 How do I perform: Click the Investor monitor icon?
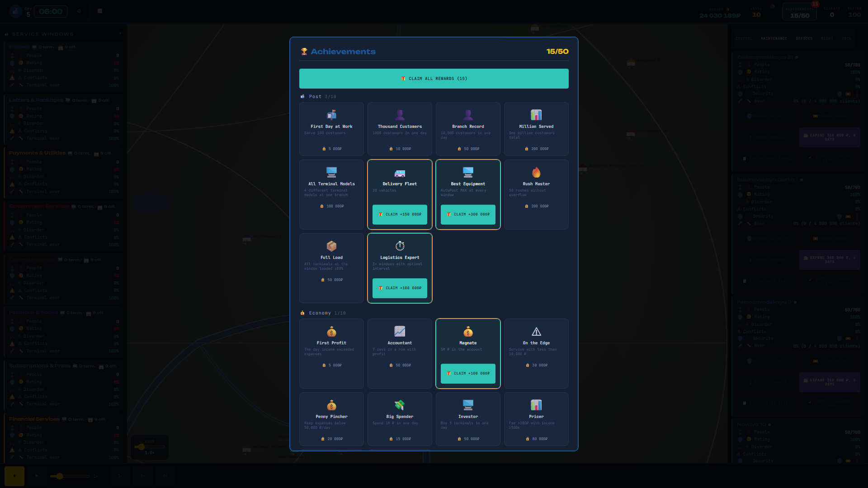click(x=468, y=404)
